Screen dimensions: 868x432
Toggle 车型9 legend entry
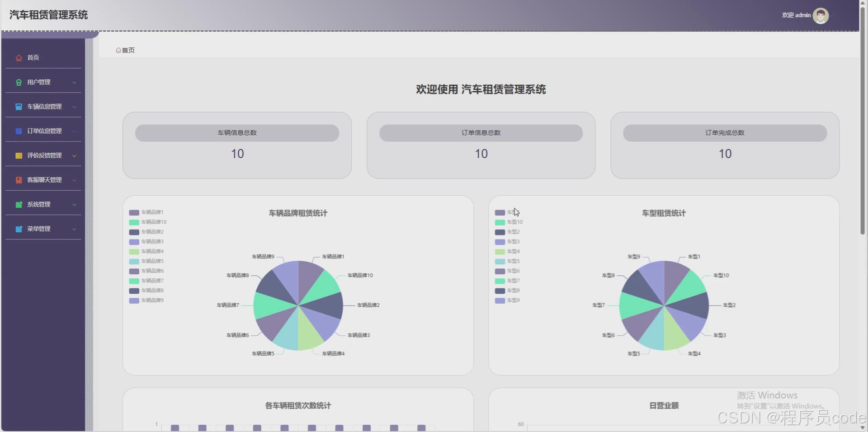coord(507,301)
